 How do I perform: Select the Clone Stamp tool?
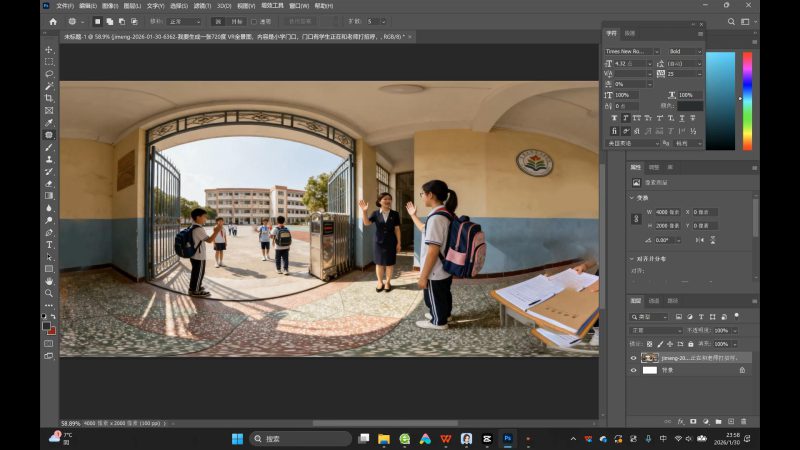pyautogui.click(x=49, y=159)
